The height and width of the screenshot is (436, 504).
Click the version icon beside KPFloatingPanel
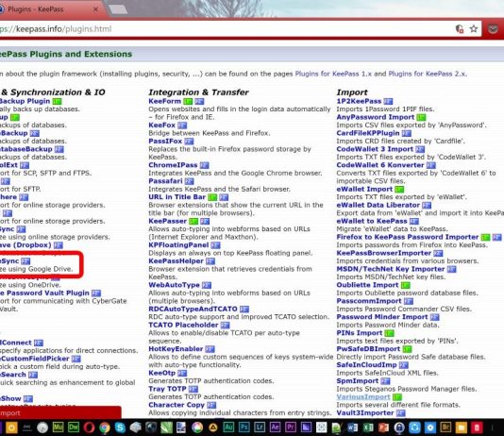[216, 245]
